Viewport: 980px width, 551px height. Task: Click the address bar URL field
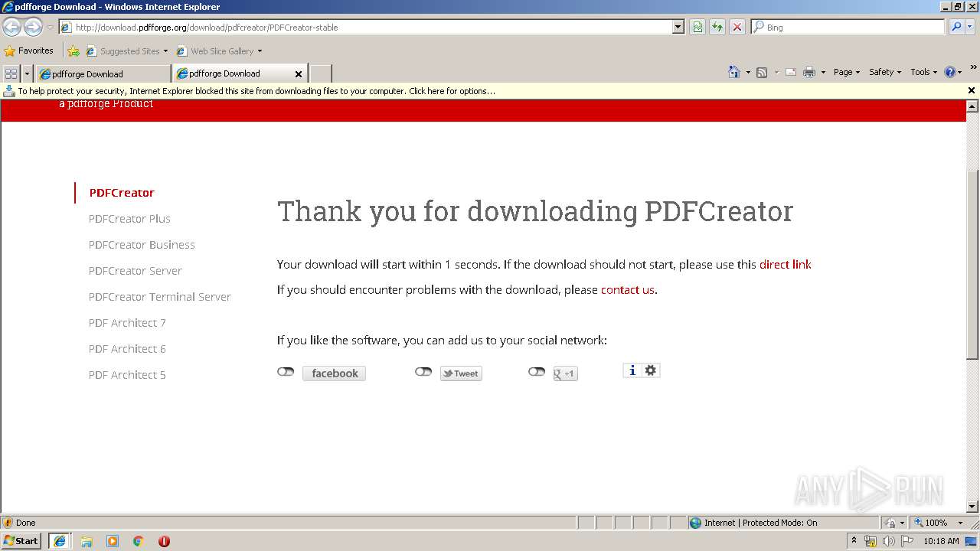pos(371,27)
